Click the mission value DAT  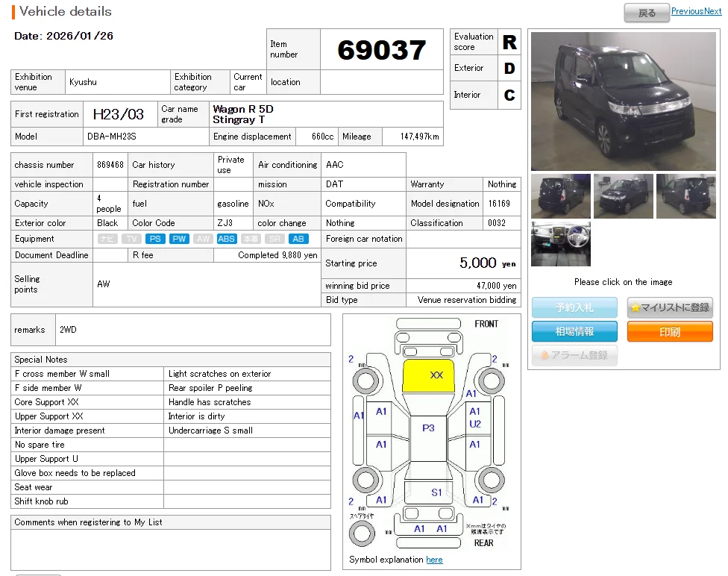click(x=334, y=184)
